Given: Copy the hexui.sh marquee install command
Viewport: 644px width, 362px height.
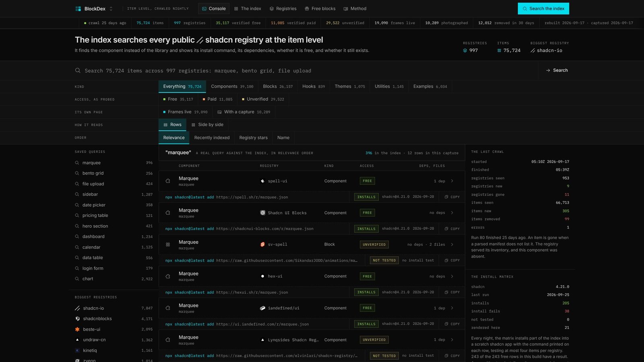Looking at the screenshot, I should click(x=452, y=292).
